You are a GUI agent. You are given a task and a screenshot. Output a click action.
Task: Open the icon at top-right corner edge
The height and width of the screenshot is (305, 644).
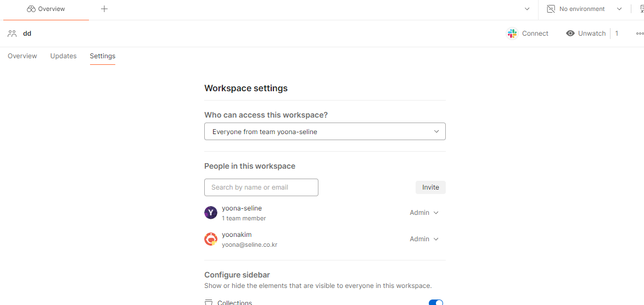point(641,9)
